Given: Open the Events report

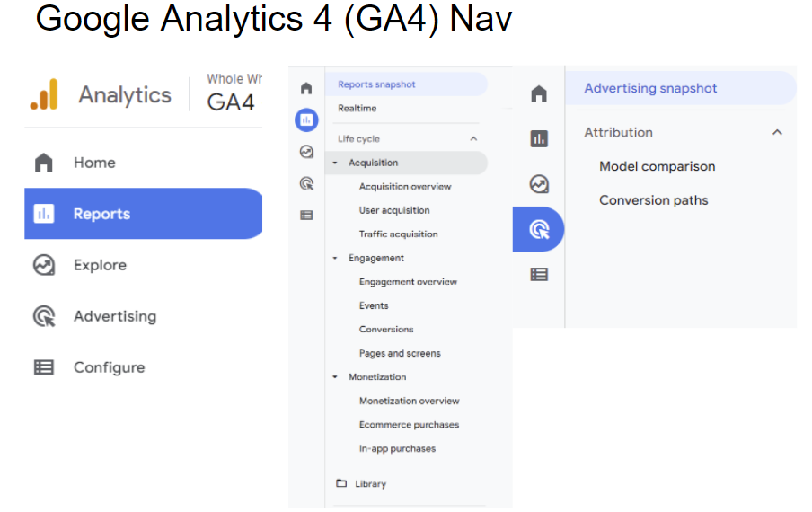Looking at the screenshot, I should (x=374, y=305).
